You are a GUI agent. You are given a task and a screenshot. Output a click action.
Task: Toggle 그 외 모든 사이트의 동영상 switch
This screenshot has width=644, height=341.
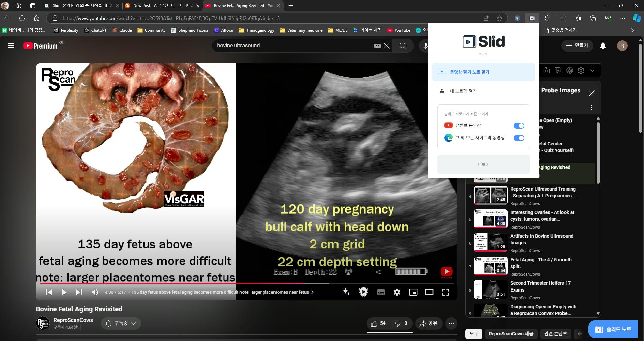point(519,138)
